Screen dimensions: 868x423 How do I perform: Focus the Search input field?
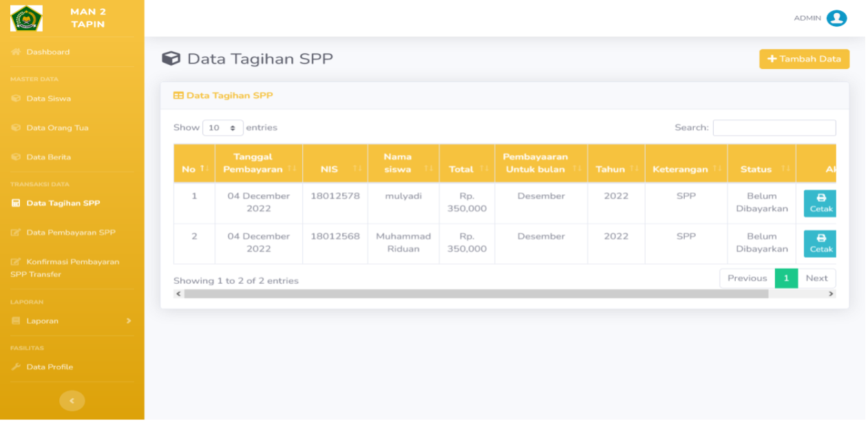774,128
